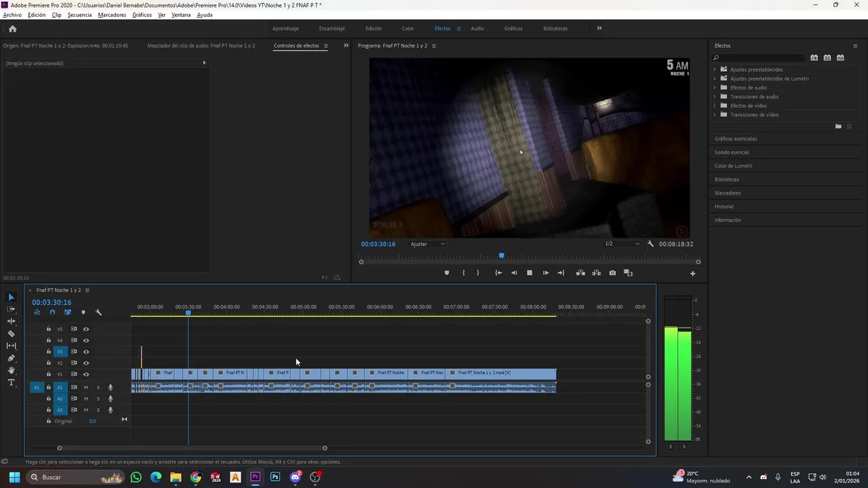Stop playback in Program monitor
868x488 pixels.
pyautogui.click(x=530, y=273)
